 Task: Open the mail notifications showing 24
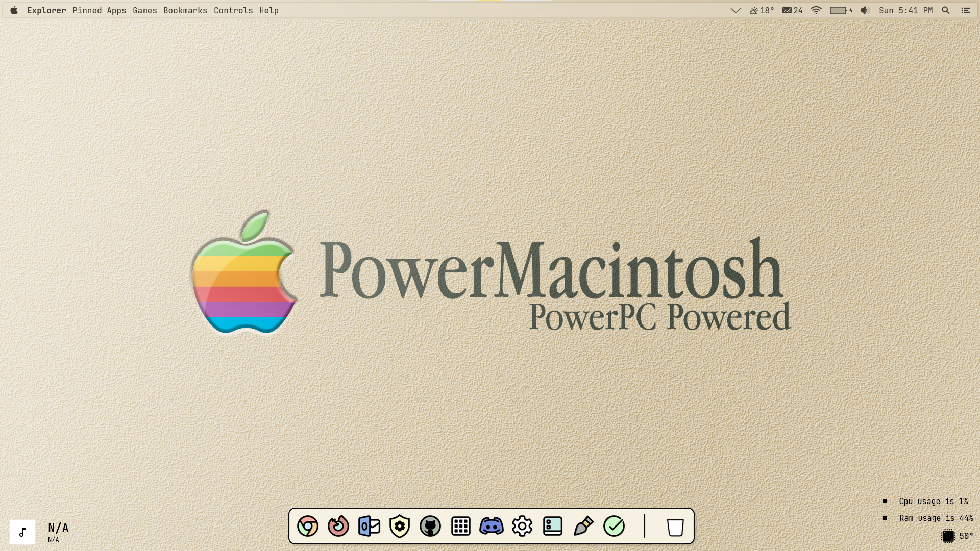pos(793,10)
